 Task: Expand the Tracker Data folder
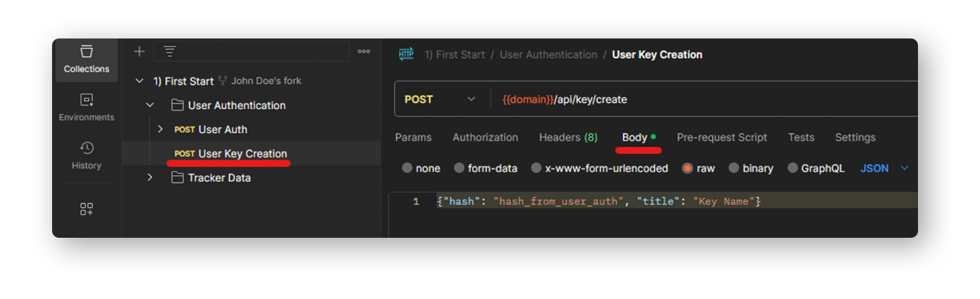click(150, 177)
